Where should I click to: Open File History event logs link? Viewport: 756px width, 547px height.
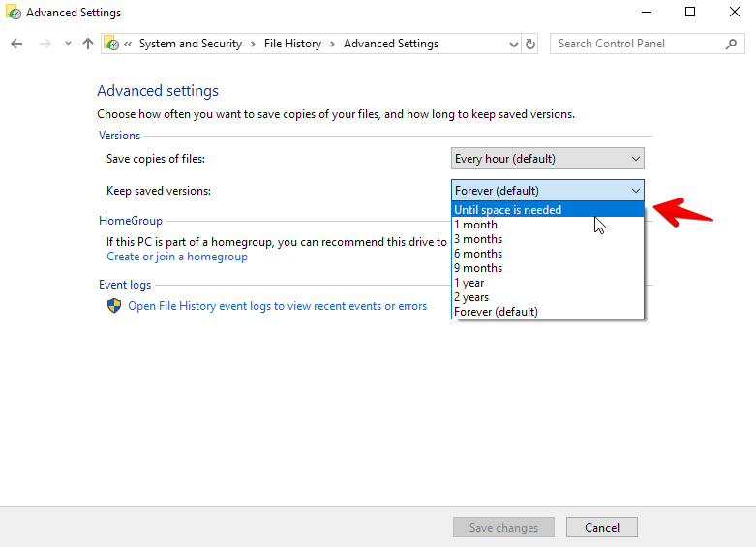tap(277, 306)
